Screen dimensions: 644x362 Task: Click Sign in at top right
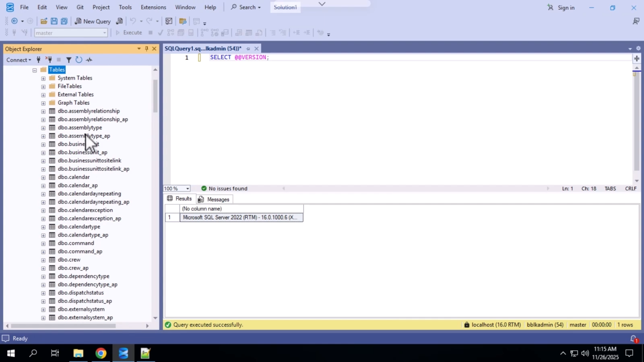[561, 7]
